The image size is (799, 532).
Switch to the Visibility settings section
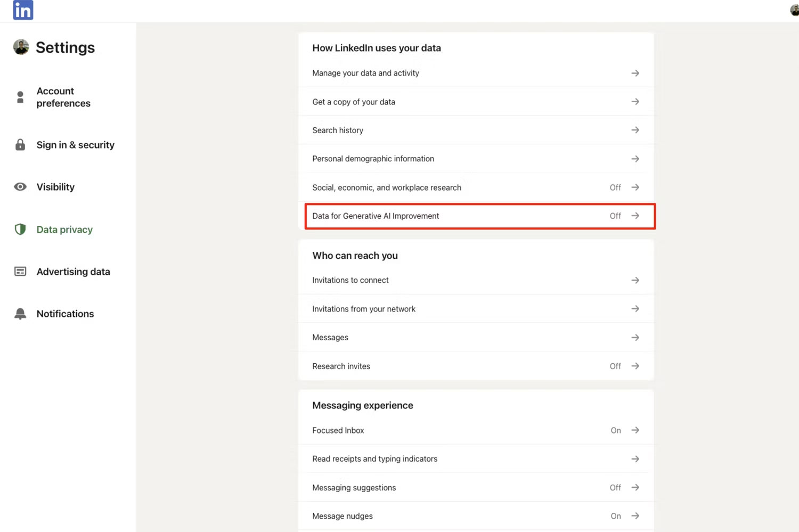pos(55,187)
